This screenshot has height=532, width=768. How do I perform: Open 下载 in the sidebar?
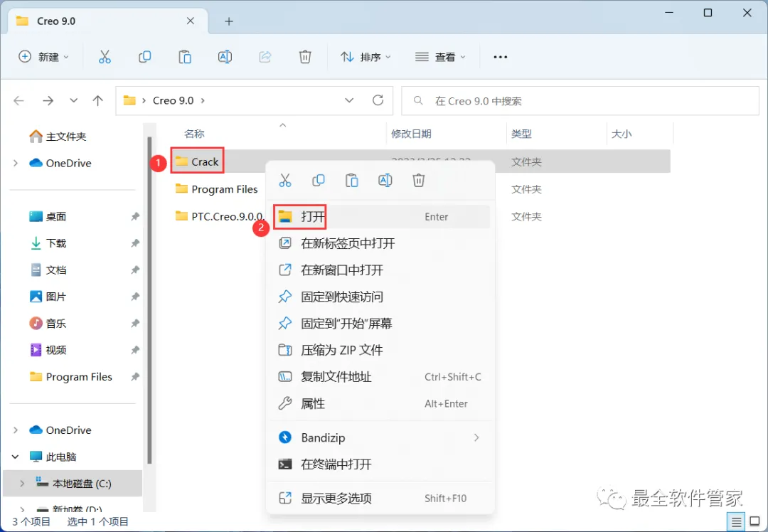[x=48, y=243]
